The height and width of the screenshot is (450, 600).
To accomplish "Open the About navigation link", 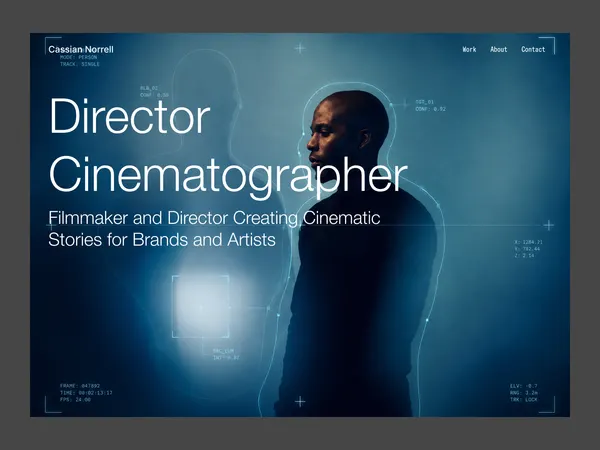I will (x=499, y=49).
